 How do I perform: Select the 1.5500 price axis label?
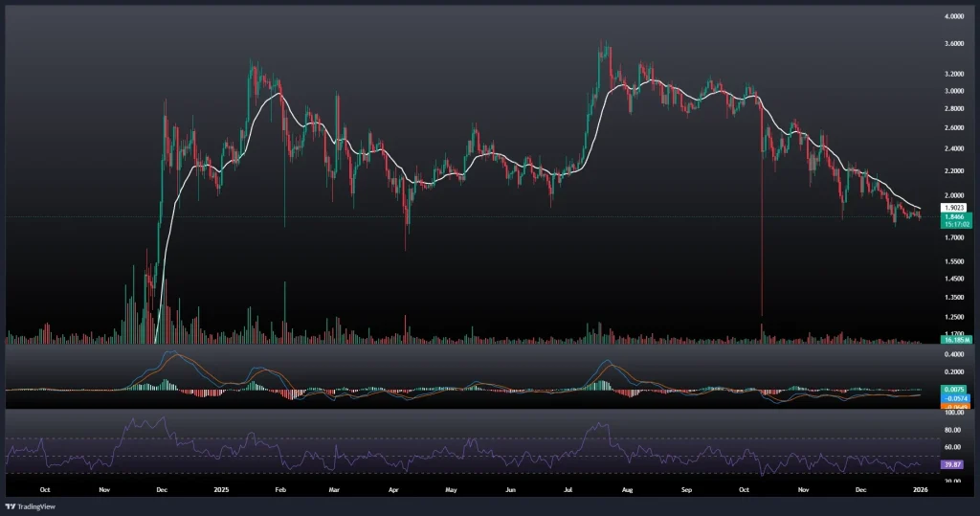point(954,261)
